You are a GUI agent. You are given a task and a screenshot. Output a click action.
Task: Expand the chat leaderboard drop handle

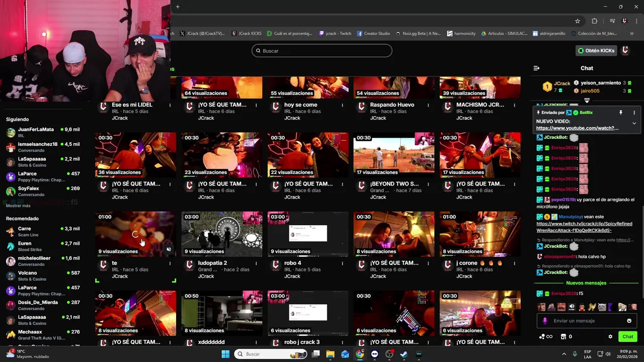click(587, 101)
